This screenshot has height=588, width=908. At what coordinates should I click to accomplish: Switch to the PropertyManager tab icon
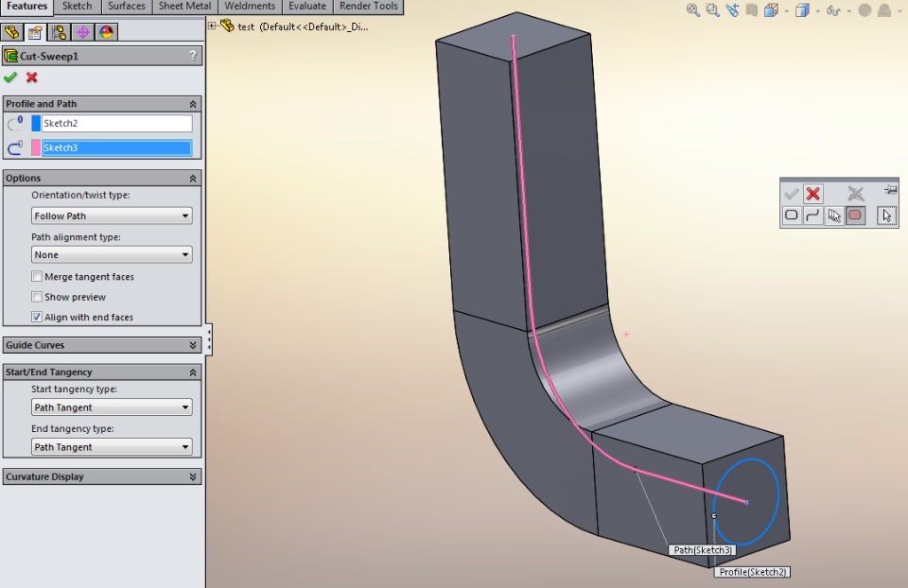point(35,32)
